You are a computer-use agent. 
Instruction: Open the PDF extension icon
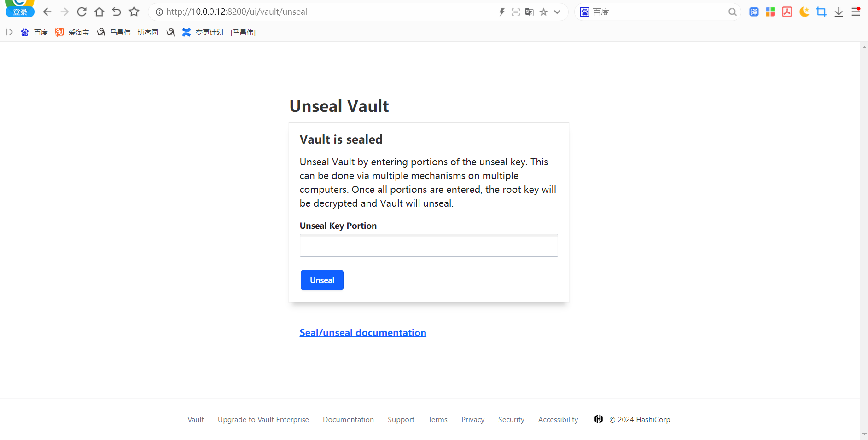[787, 12]
